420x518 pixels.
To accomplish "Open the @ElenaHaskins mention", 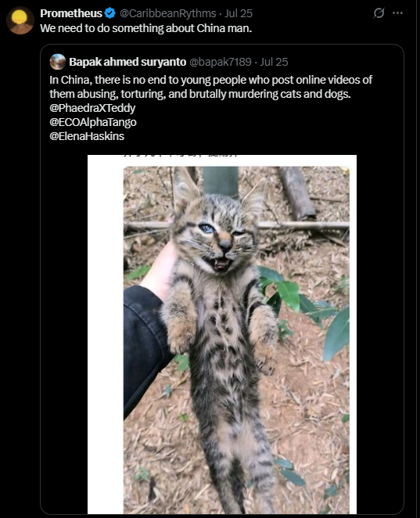I will 87,136.
